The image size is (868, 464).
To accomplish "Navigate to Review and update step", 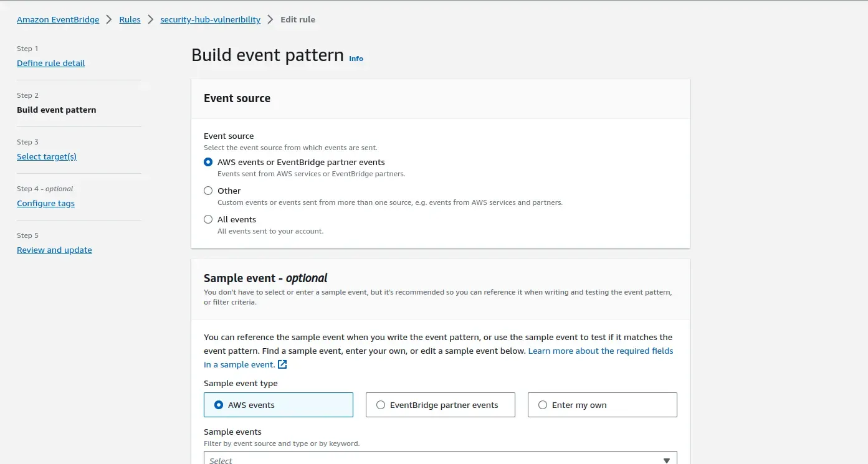I will [54, 250].
